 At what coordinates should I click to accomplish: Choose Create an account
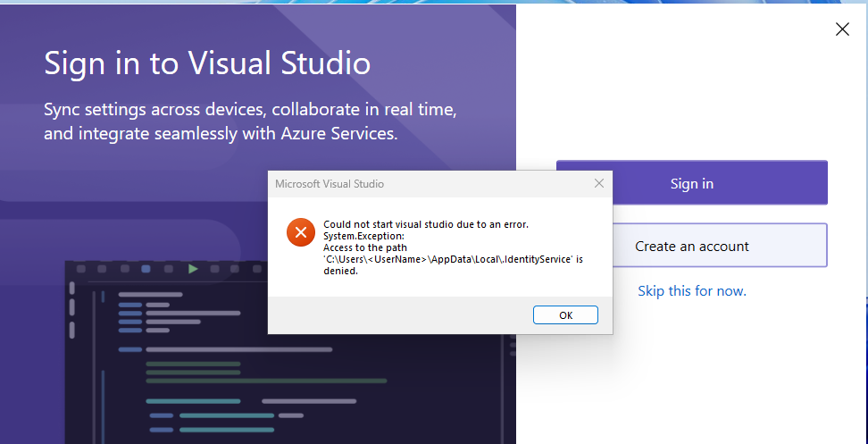pyautogui.click(x=692, y=246)
